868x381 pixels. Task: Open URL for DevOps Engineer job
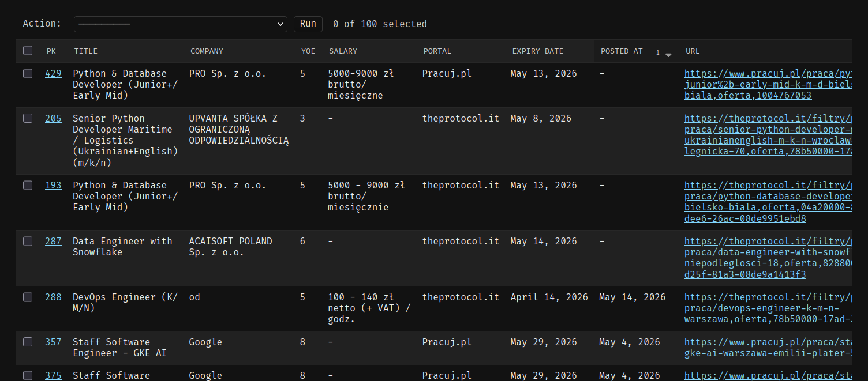[768, 308]
